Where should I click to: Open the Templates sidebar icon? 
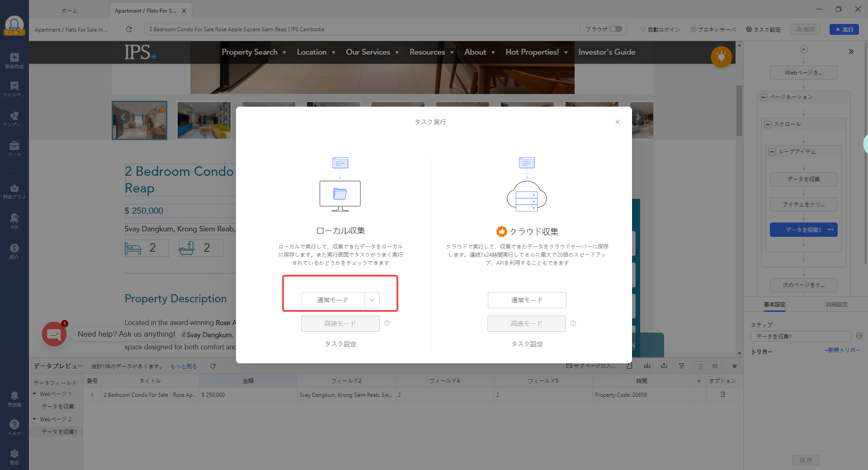(x=14, y=118)
